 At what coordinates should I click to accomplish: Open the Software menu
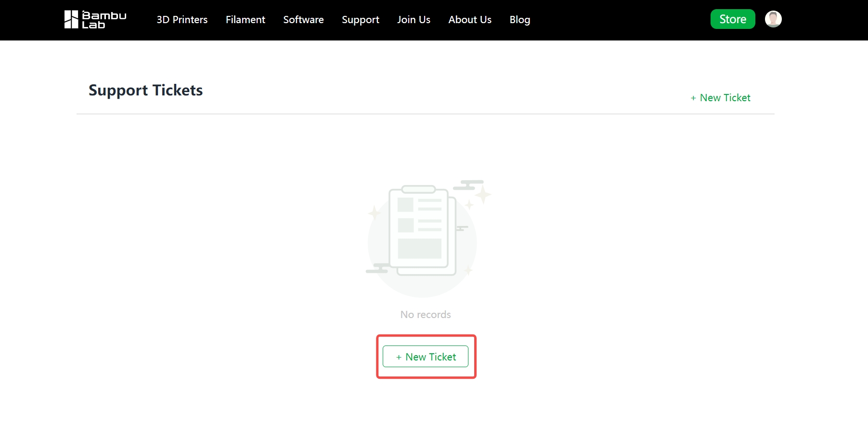click(x=303, y=20)
